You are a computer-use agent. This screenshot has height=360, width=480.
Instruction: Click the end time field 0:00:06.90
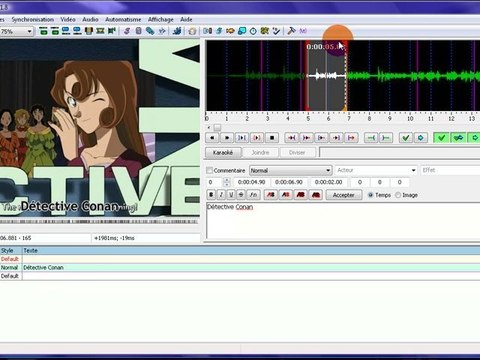[x=289, y=182]
